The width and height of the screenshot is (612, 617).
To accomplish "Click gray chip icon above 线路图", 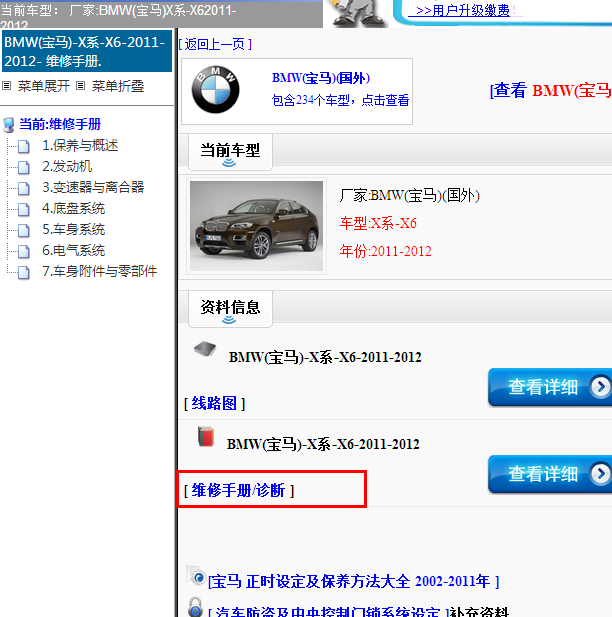I will tap(205, 348).
